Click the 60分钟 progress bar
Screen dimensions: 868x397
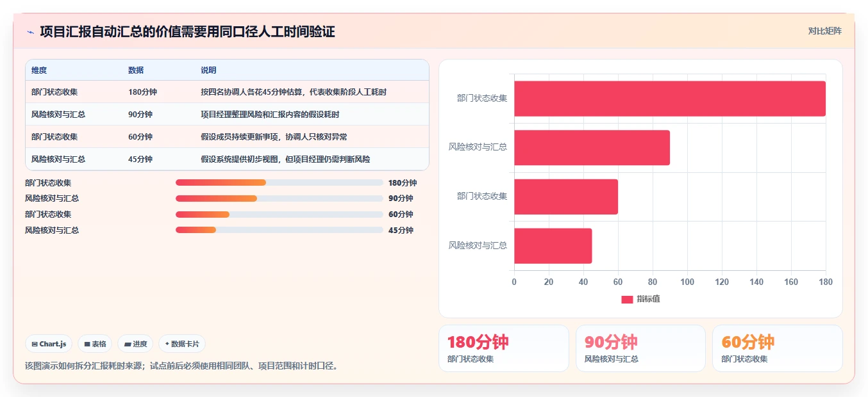tap(280, 215)
